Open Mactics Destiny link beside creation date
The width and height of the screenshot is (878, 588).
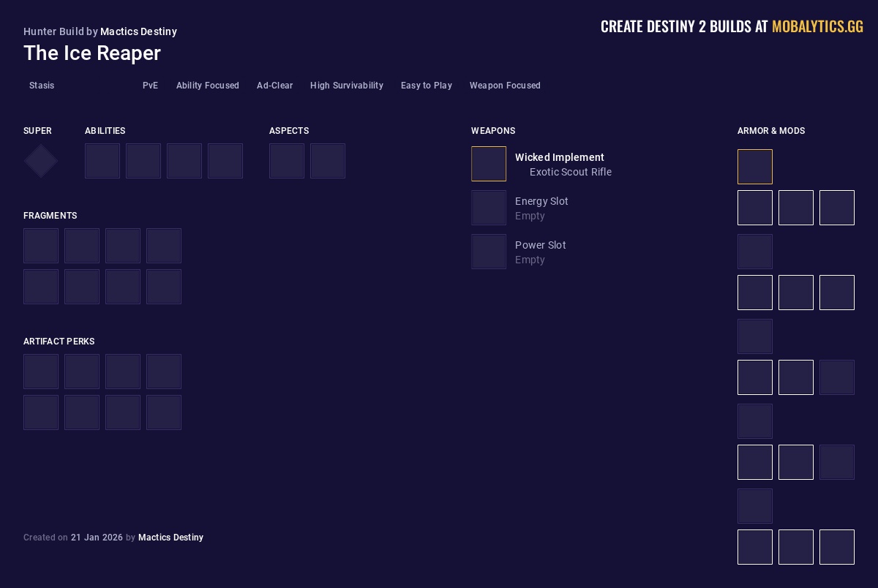tap(170, 538)
